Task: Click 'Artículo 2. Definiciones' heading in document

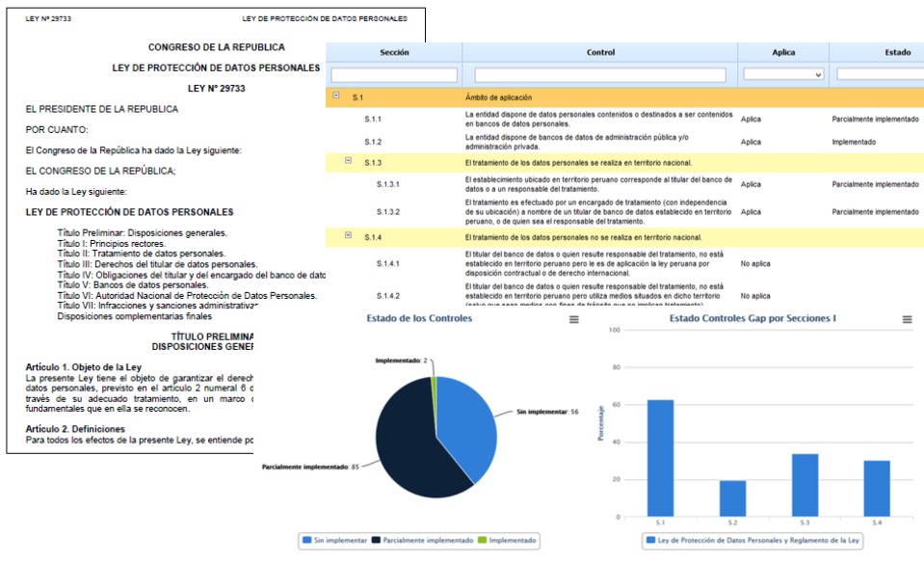Action: (x=75, y=429)
